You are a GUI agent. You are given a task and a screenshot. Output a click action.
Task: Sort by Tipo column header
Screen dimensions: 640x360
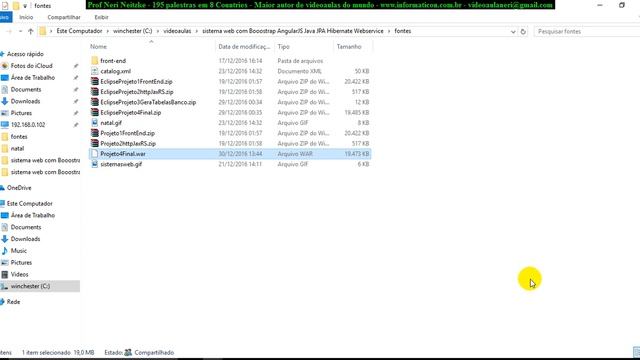tap(283, 47)
